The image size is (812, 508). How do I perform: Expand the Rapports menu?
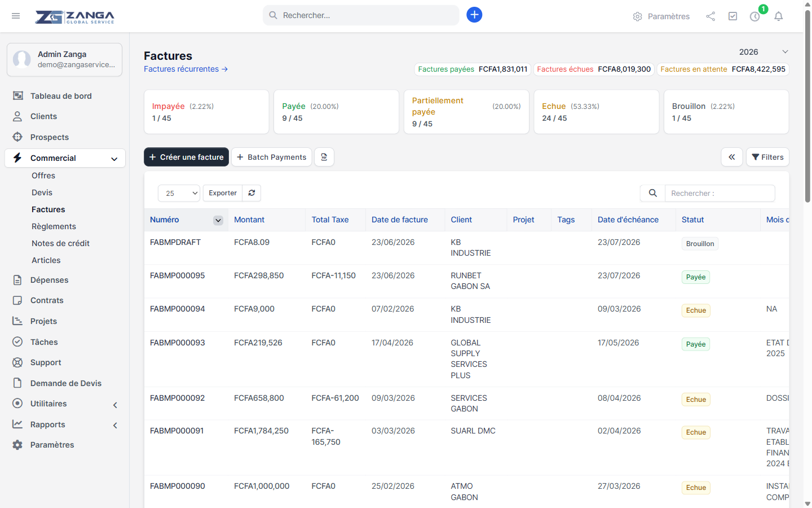click(65, 424)
